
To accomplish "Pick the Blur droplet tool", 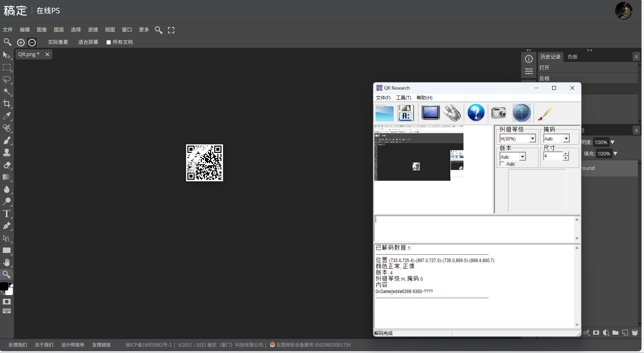I will click(7, 189).
